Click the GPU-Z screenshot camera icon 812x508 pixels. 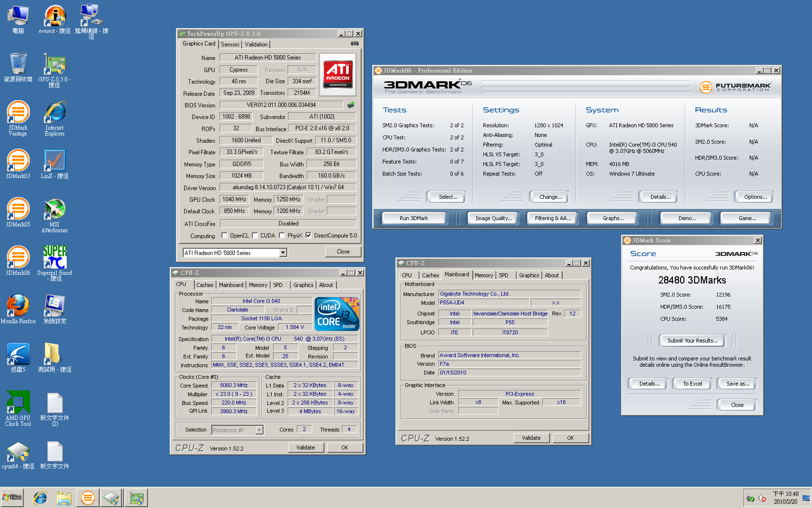point(355,44)
